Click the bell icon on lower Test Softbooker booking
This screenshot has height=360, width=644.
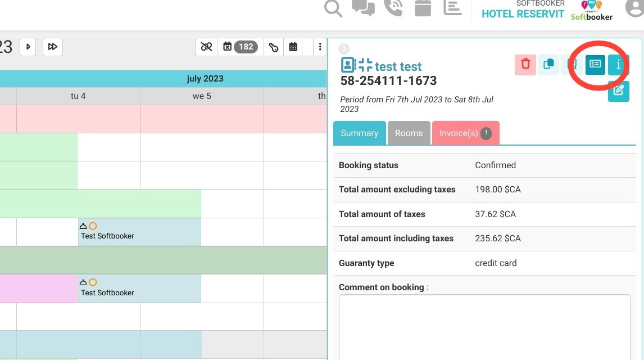point(83,282)
